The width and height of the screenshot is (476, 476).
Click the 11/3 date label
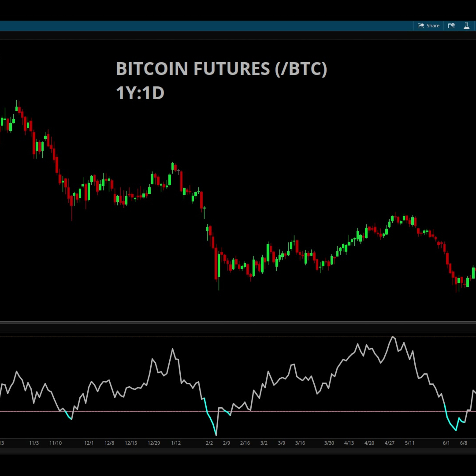(34, 443)
